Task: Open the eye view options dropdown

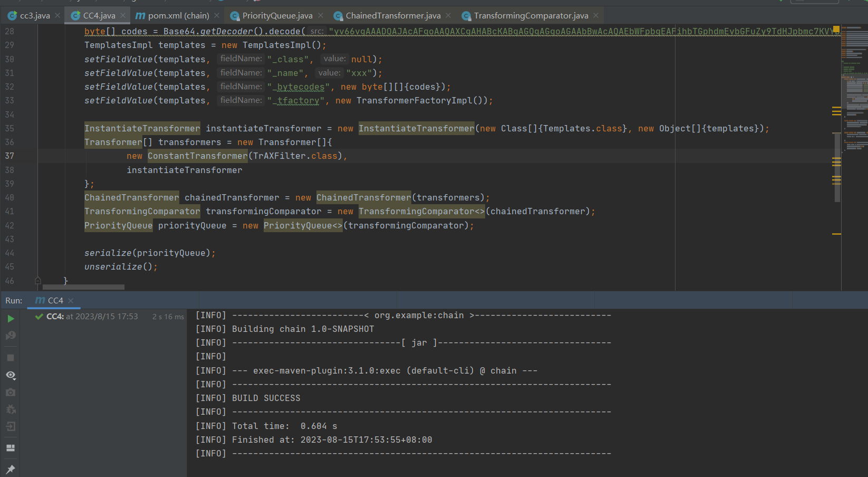Action: click(x=11, y=375)
